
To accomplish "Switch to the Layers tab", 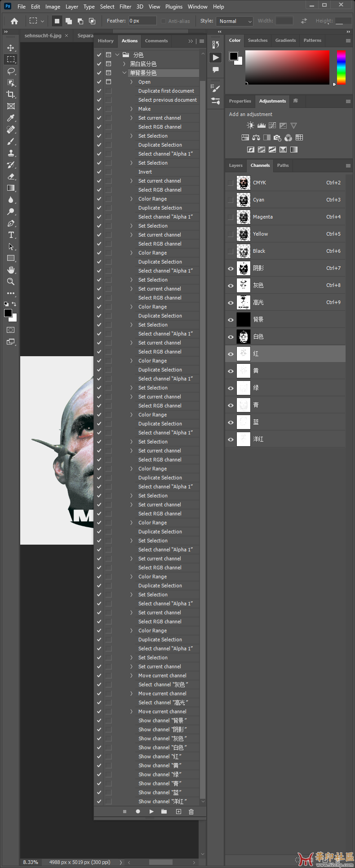I will point(235,166).
